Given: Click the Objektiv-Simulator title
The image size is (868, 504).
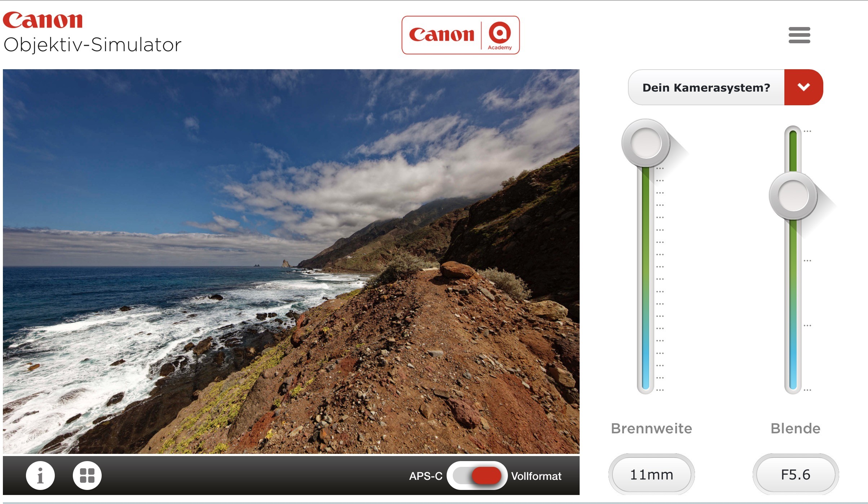Looking at the screenshot, I should click(92, 45).
